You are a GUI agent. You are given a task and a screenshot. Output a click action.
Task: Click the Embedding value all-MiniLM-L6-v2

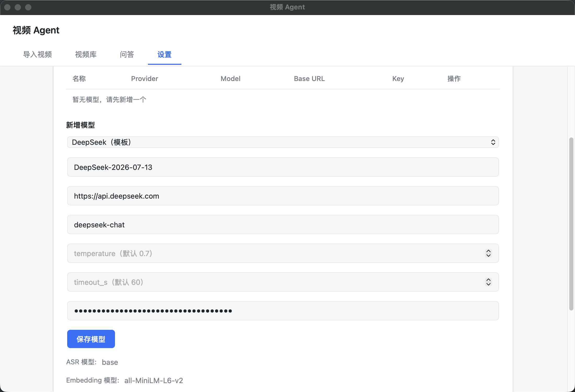tap(154, 381)
